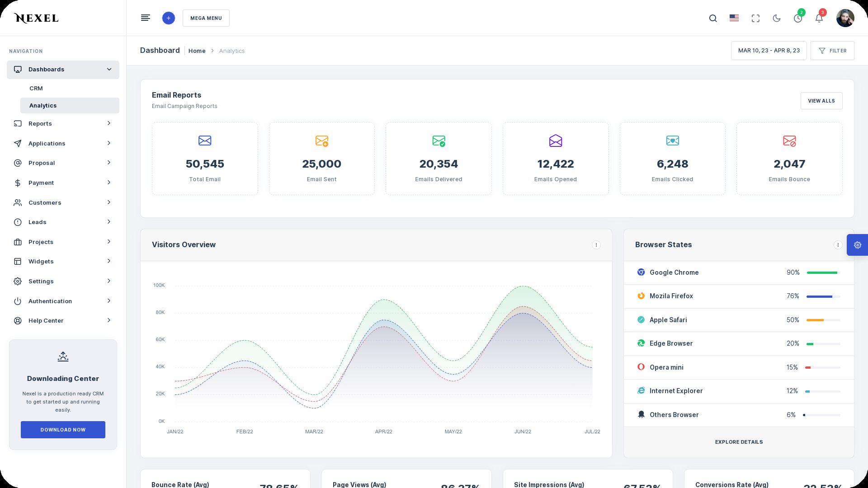
Task: Click the Total Email envelope icon
Action: (x=205, y=141)
